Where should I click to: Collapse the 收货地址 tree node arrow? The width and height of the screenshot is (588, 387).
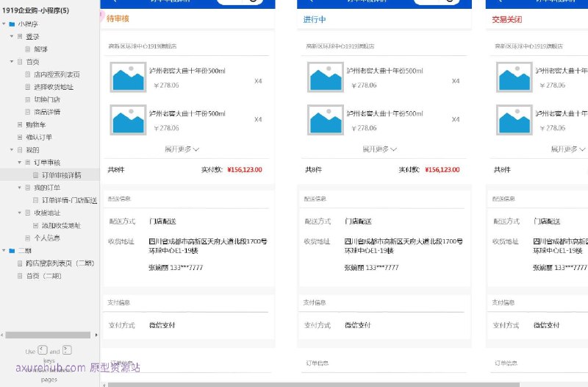[20, 213]
